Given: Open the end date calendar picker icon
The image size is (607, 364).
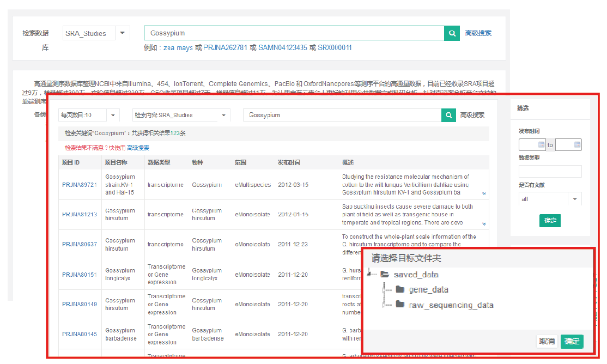Looking at the screenshot, I should 577,145.
